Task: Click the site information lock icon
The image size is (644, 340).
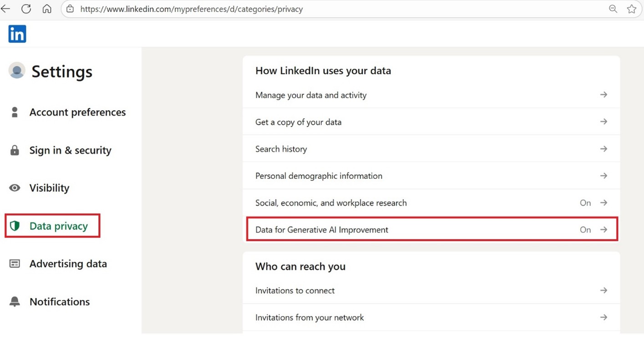Action: tap(70, 9)
